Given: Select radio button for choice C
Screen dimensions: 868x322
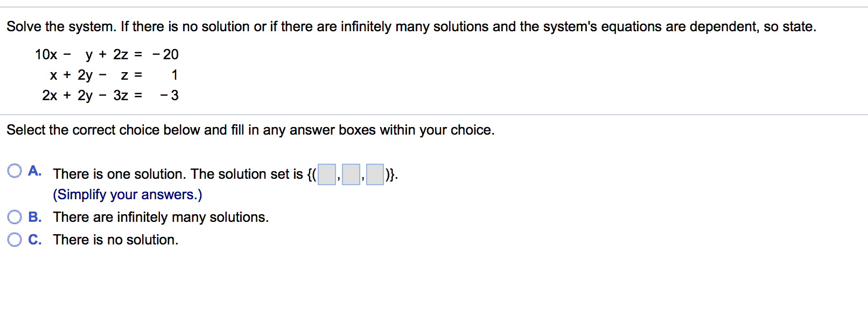Looking at the screenshot, I should click(x=15, y=239).
